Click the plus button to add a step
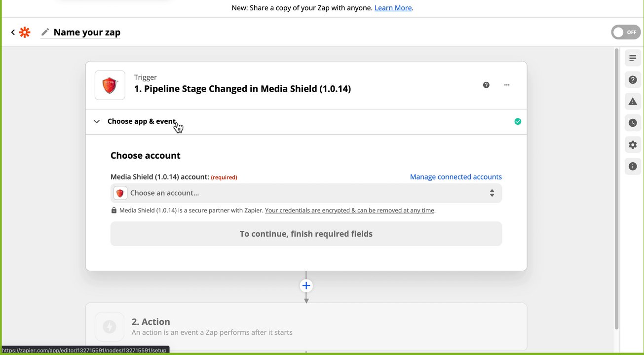644x355 pixels. [x=306, y=285]
